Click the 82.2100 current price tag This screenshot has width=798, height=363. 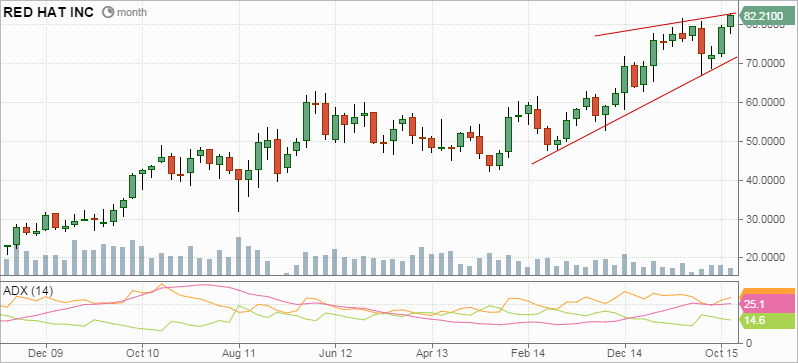click(766, 16)
